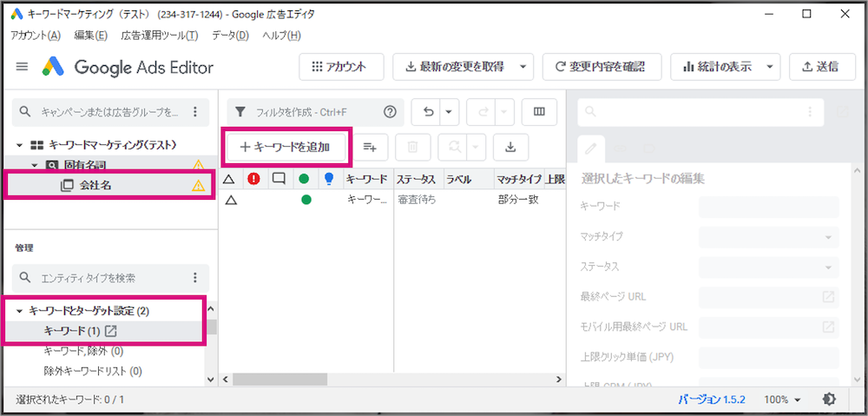The width and height of the screenshot is (868, 416).
Task: Open the 広告運用ツール(T) menu
Action: pyautogui.click(x=160, y=36)
